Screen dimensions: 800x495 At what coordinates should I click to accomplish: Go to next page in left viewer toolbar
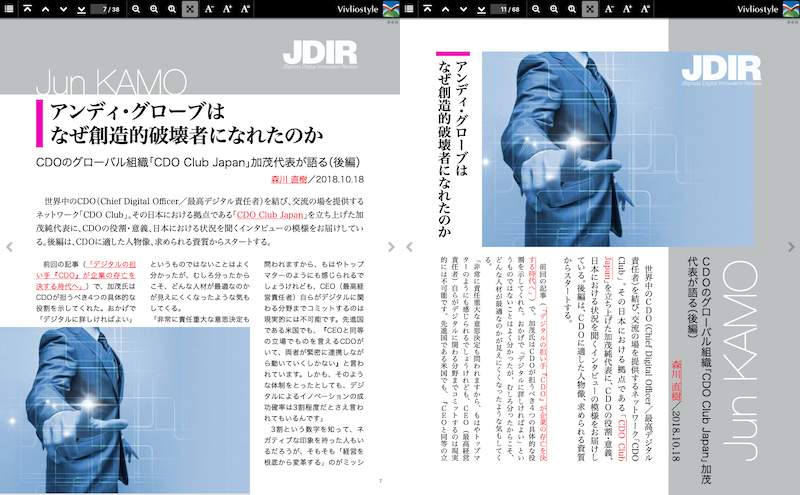coord(63,9)
